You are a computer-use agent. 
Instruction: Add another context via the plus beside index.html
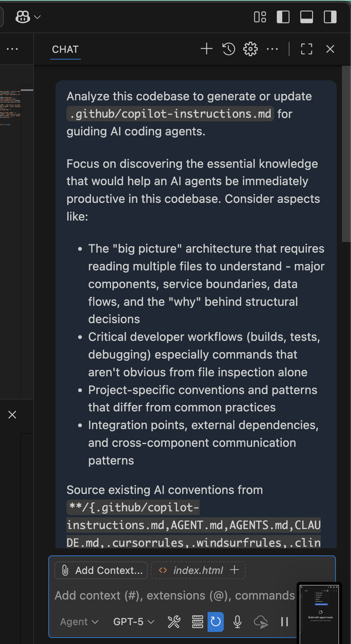[235, 570]
